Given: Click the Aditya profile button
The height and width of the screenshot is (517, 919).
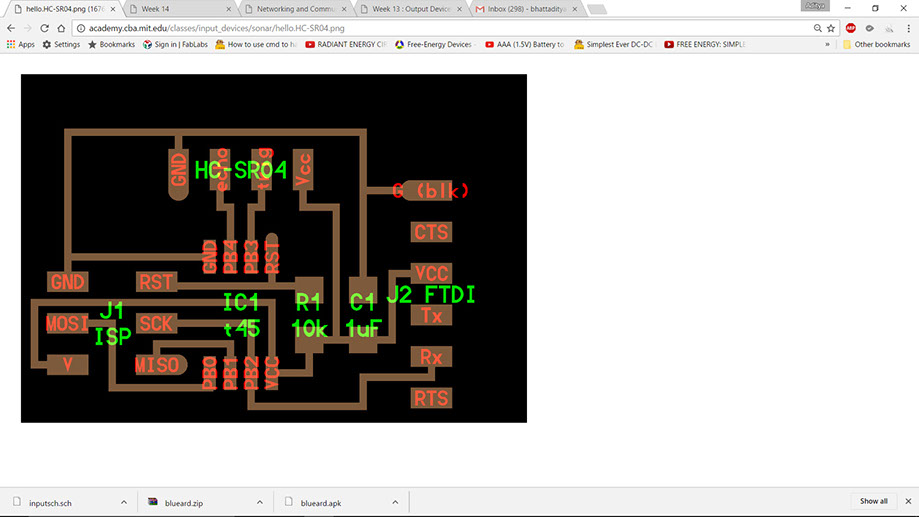Looking at the screenshot, I should 815,6.
